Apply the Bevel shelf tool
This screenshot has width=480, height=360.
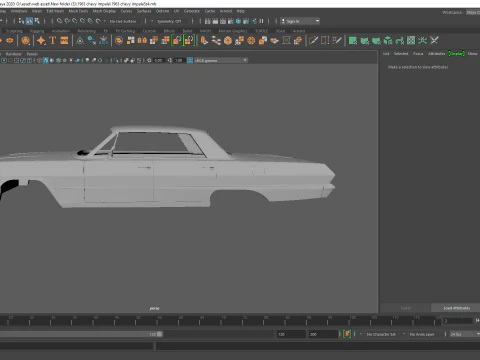pyautogui.click(x=228, y=41)
